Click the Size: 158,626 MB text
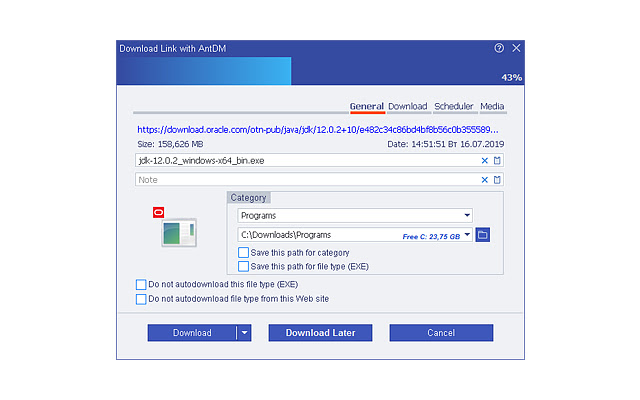The image size is (640, 400). 170,144
